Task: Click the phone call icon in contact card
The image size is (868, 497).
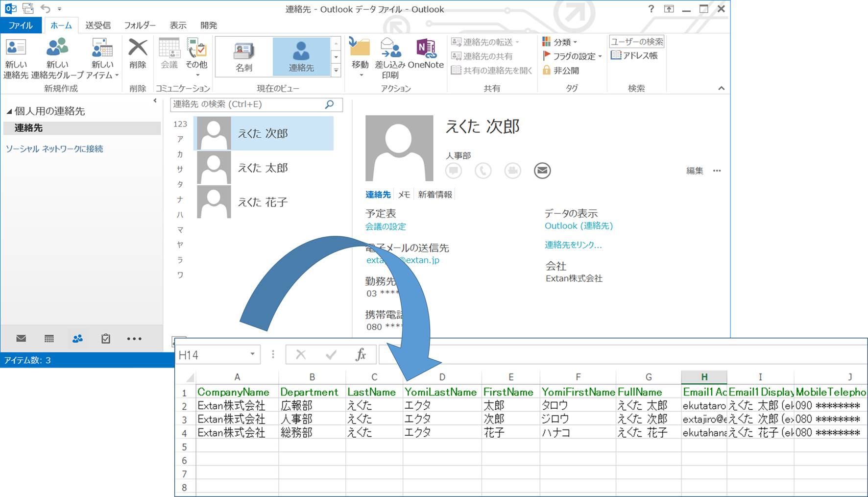Action: (483, 171)
